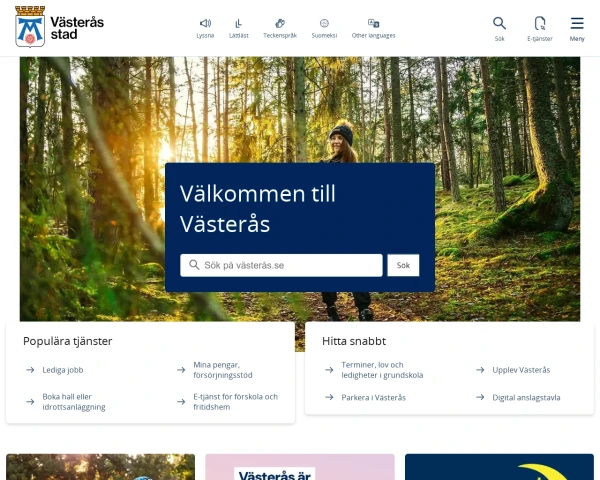The height and width of the screenshot is (480, 600).
Task: Open the Digital anslagstavla link
Action: (526, 398)
